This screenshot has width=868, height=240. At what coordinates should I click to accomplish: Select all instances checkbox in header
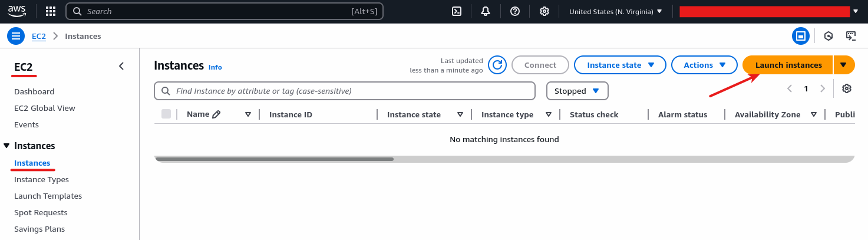click(x=166, y=114)
